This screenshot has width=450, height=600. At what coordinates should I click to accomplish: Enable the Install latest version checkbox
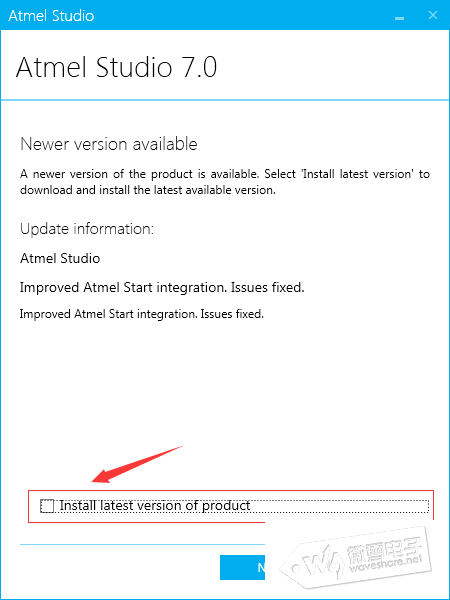pos(47,506)
